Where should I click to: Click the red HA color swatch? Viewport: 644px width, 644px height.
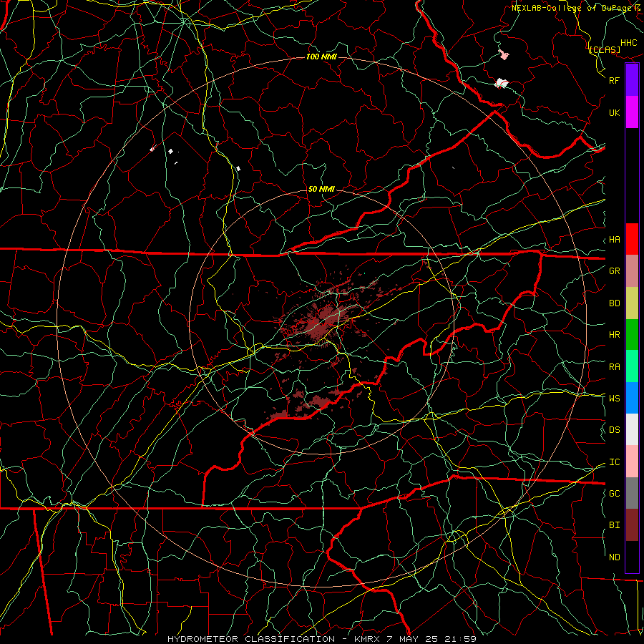tap(632, 239)
